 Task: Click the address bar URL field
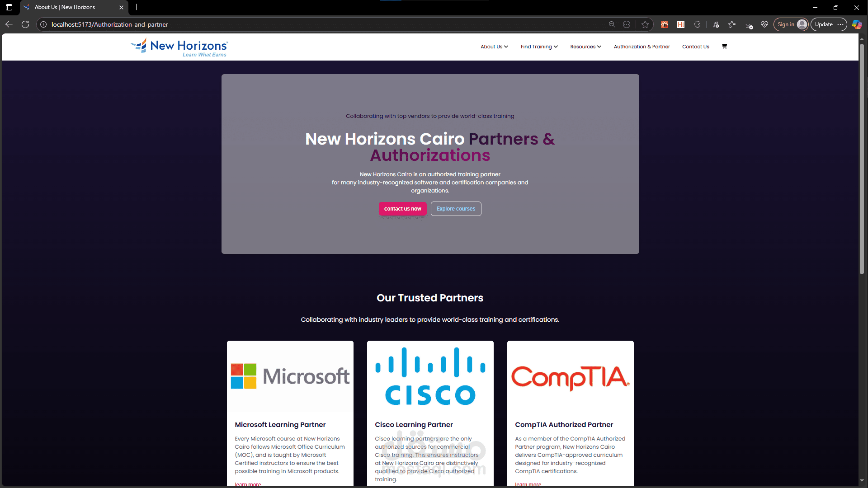pyautogui.click(x=316, y=24)
